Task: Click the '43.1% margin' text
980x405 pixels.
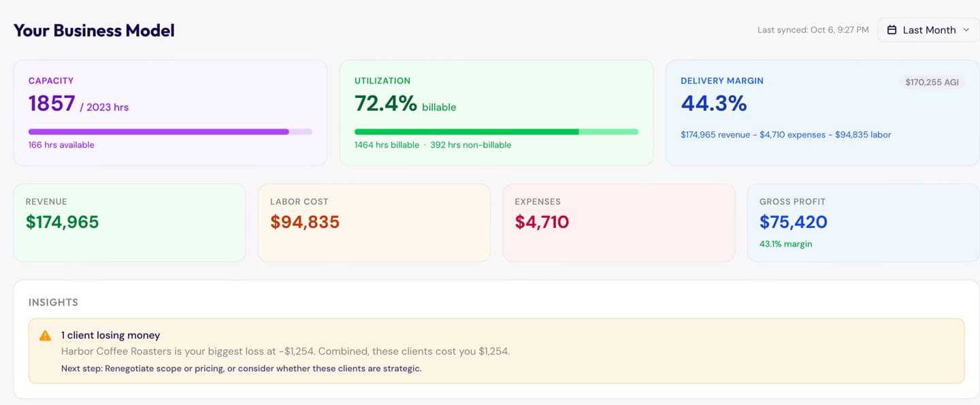Action: click(x=786, y=244)
